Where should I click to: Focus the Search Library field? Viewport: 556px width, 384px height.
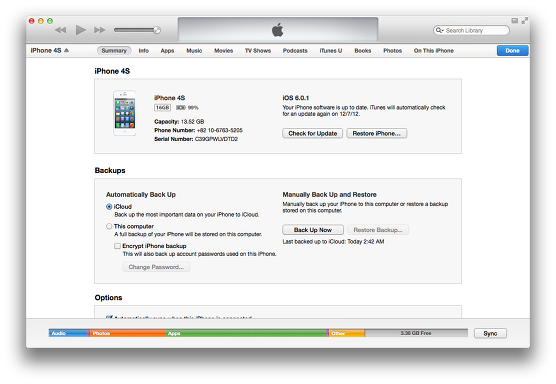471,30
